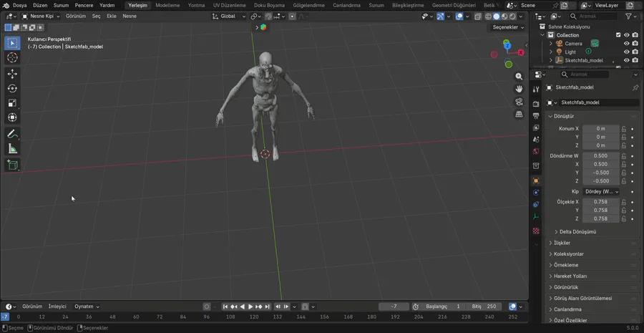
Task: Pick the Annotate pencil tool
Action: tap(12, 134)
